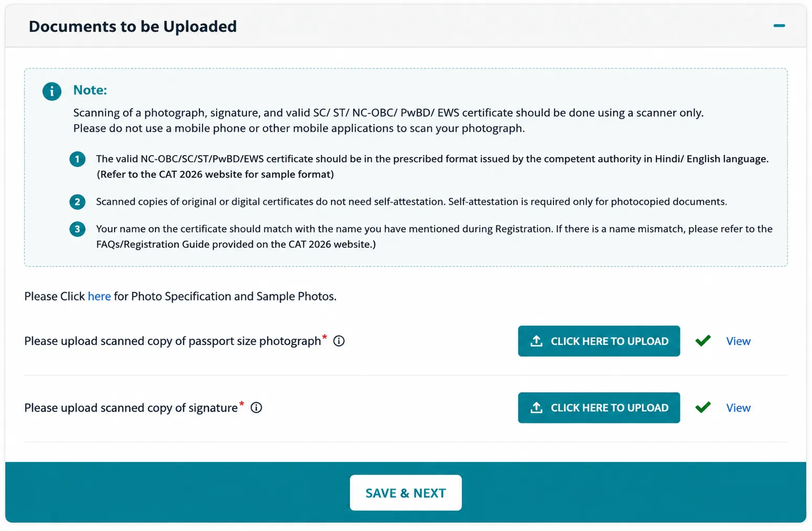Collapse the Documents to be Uploaded section
The image size is (812, 531).
778,26
